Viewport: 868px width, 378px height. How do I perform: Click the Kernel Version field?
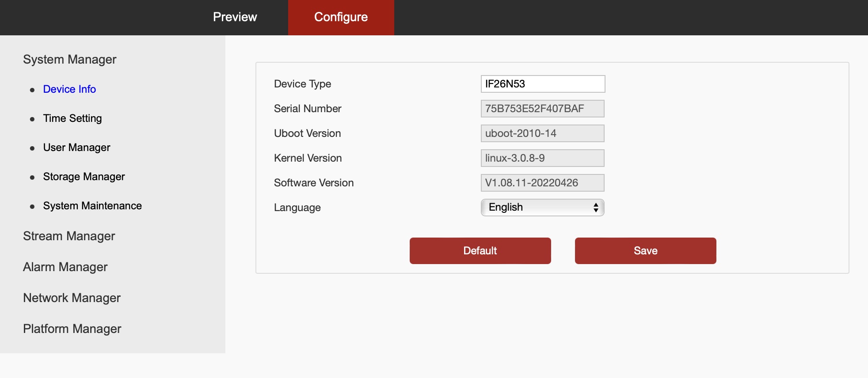542,158
